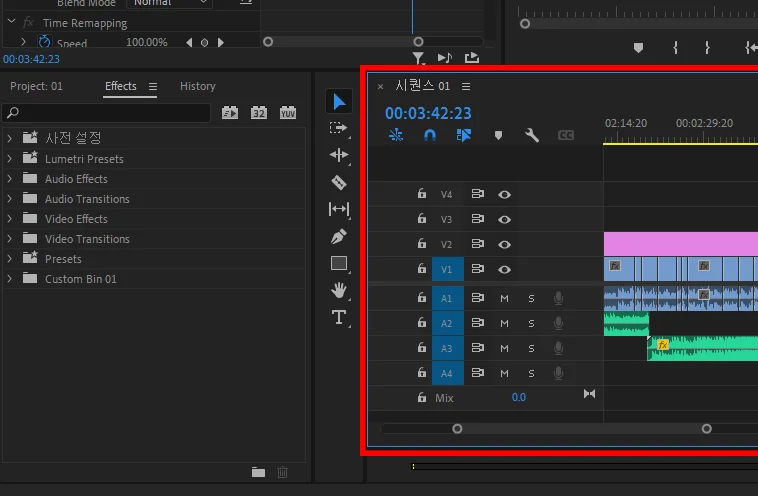Open 시퀀스 01 panel menu
The width and height of the screenshot is (758, 496).
(466, 87)
